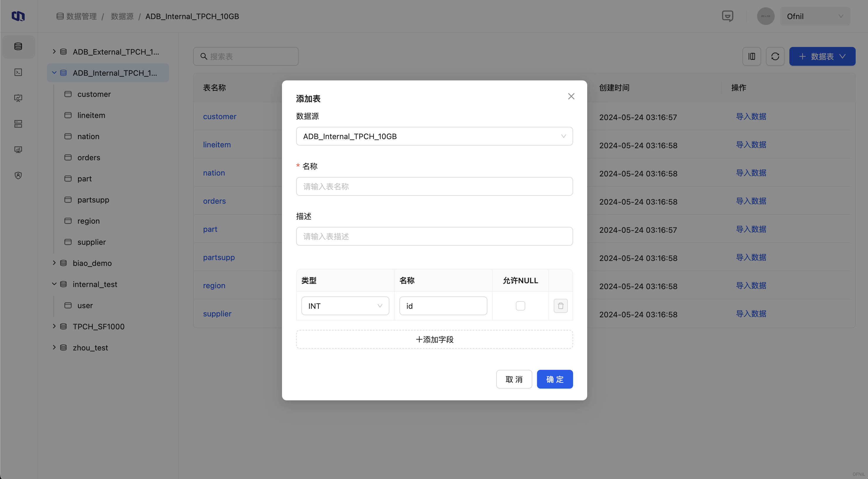Click the TPCH_SF1000 database icon
Viewport: 868px width, 479px height.
(63, 326)
